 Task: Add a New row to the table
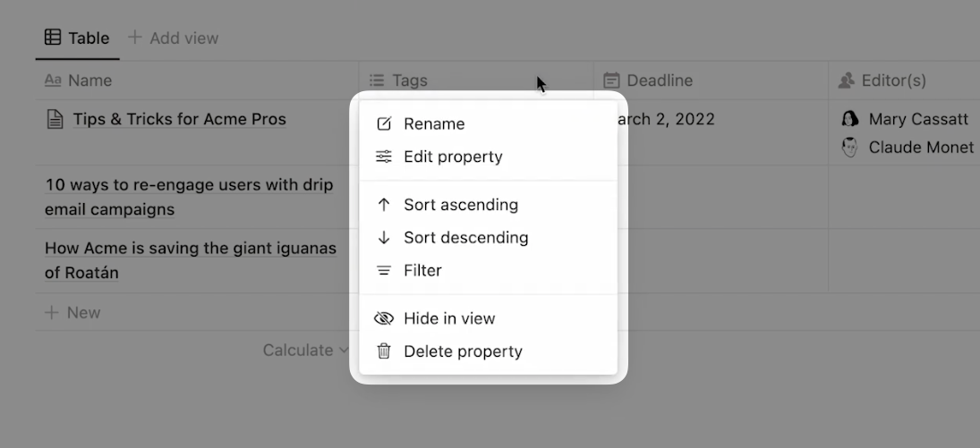(72, 312)
